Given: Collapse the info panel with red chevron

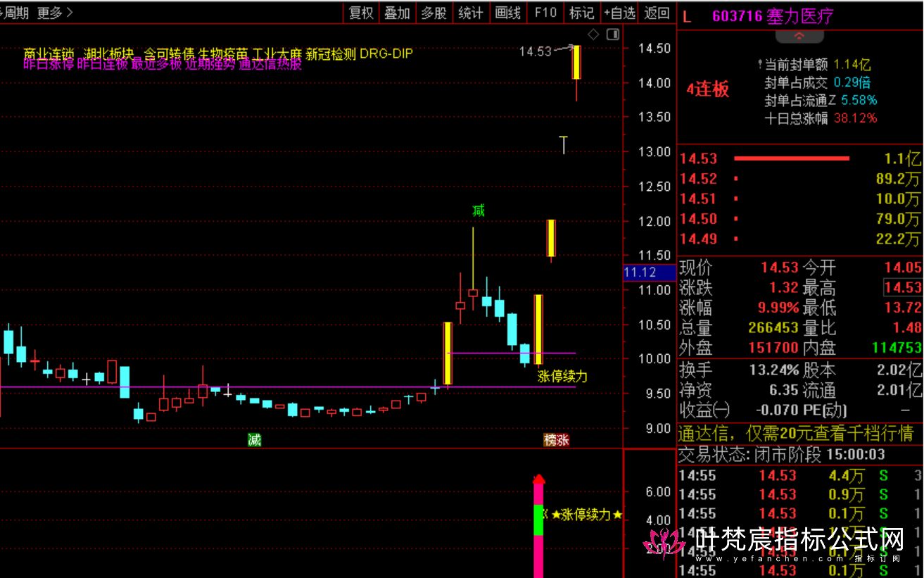Looking at the screenshot, I should (x=799, y=36).
